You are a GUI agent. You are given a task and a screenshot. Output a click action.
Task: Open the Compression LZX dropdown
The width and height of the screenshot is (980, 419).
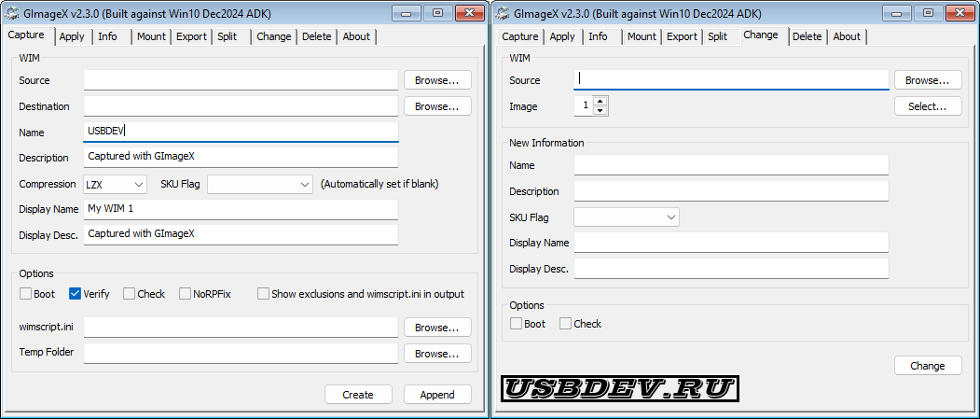(x=115, y=185)
